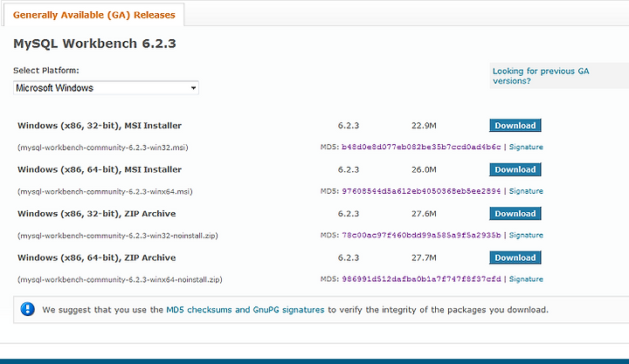Click filename mysql-workbench-community-6.2.3-winx64.msi
629x364 pixels.
105,192
